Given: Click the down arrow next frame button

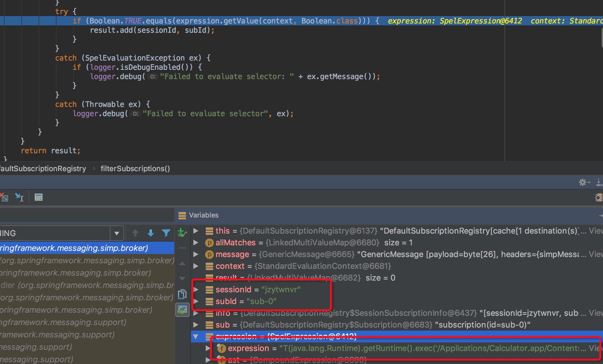Looking at the screenshot, I should [x=151, y=233].
